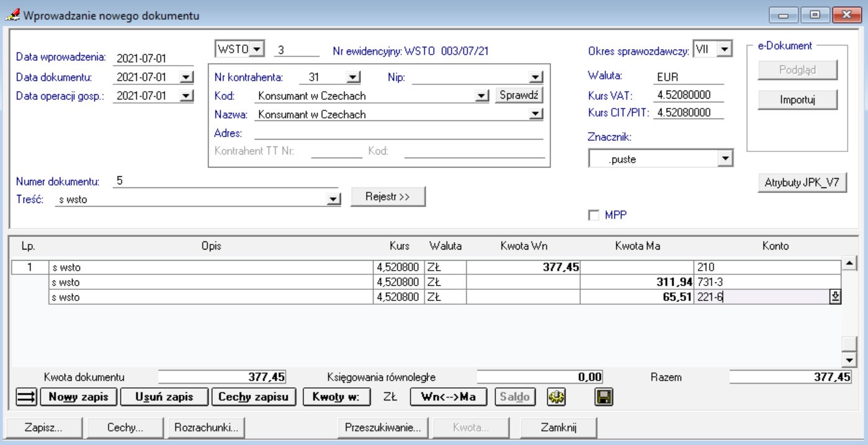The width and height of the screenshot is (868, 445).
Task: Select the Kwota Wn cell 377,45
Action: (523, 267)
